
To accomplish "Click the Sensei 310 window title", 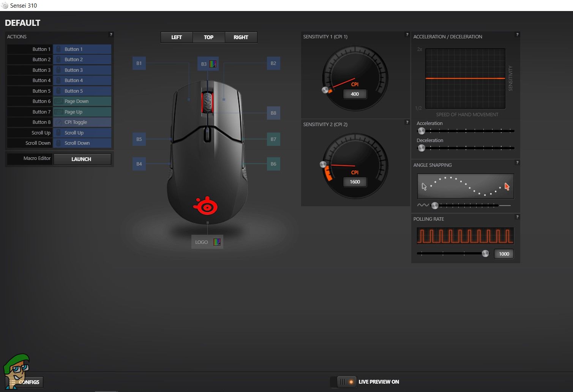I will click(x=24, y=5).
